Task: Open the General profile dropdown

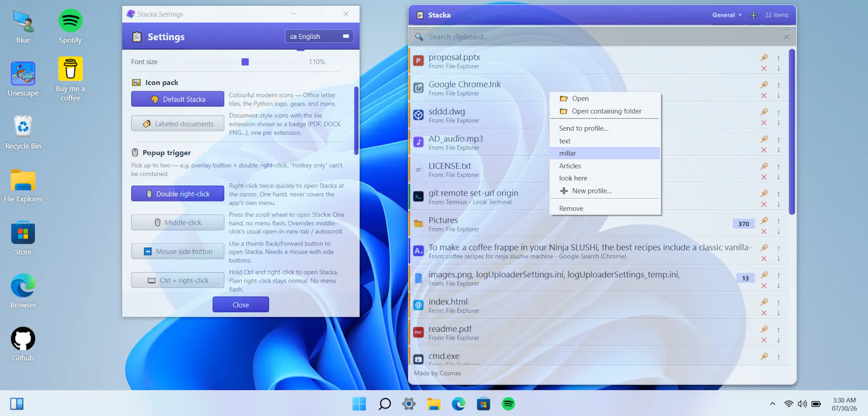Action: (727, 15)
